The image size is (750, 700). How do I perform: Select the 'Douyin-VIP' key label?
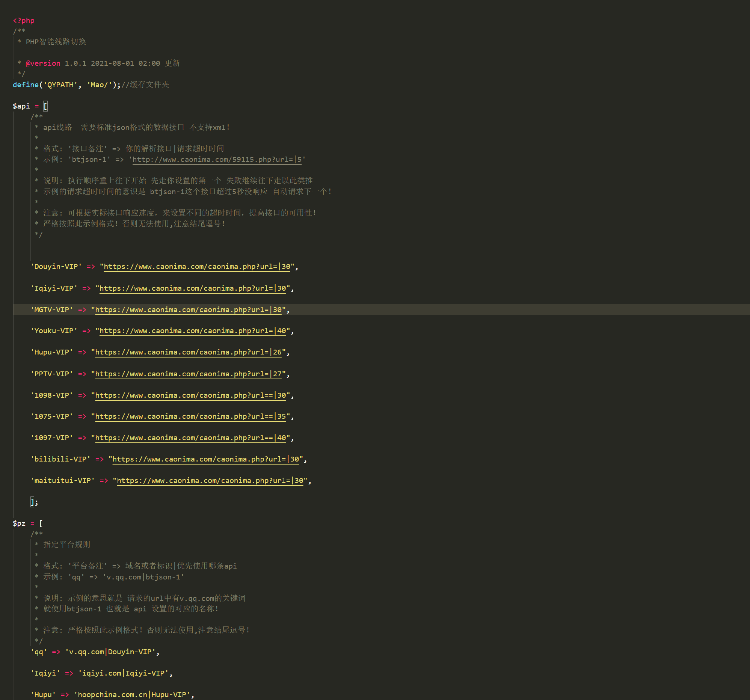click(x=56, y=267)
